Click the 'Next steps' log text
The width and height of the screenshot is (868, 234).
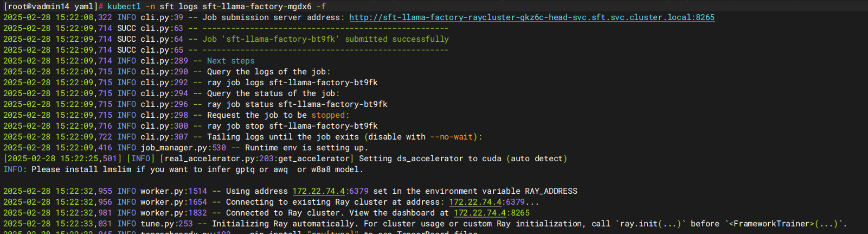click(x=230, y=61)
